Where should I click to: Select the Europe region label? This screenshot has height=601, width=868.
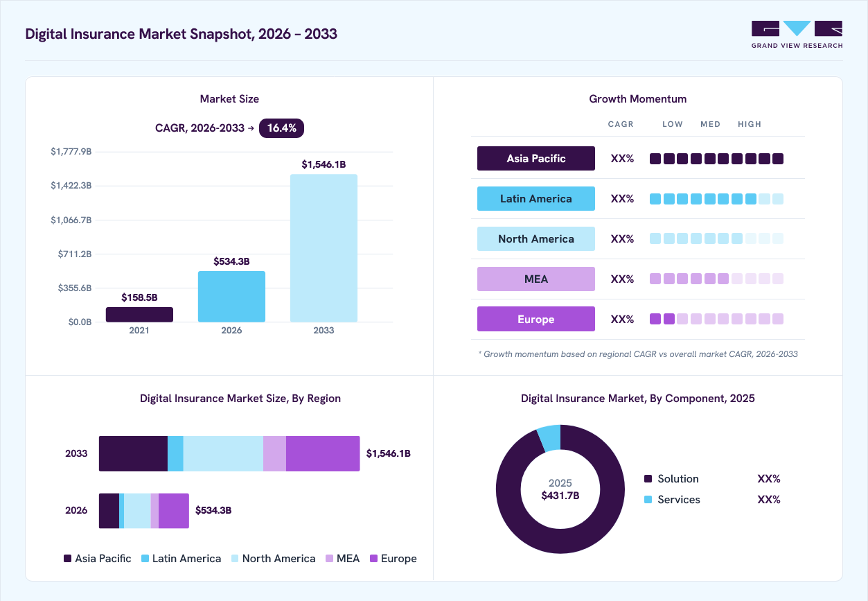(x=536, y=319)
